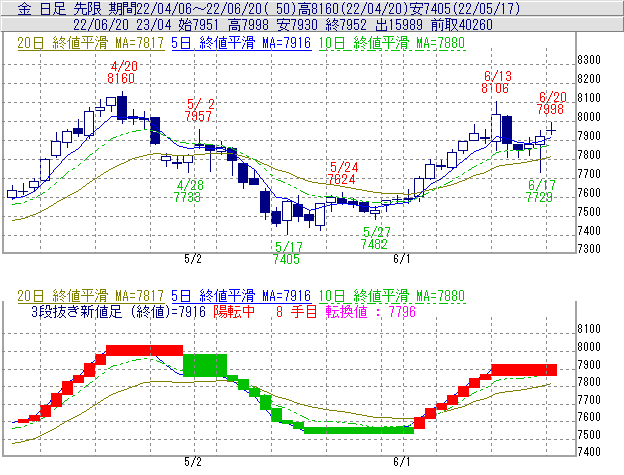Click the tall white candlestick at the 6/13 high
The image size is (624, 475).
pyautogui.click(x=496, y=128)
